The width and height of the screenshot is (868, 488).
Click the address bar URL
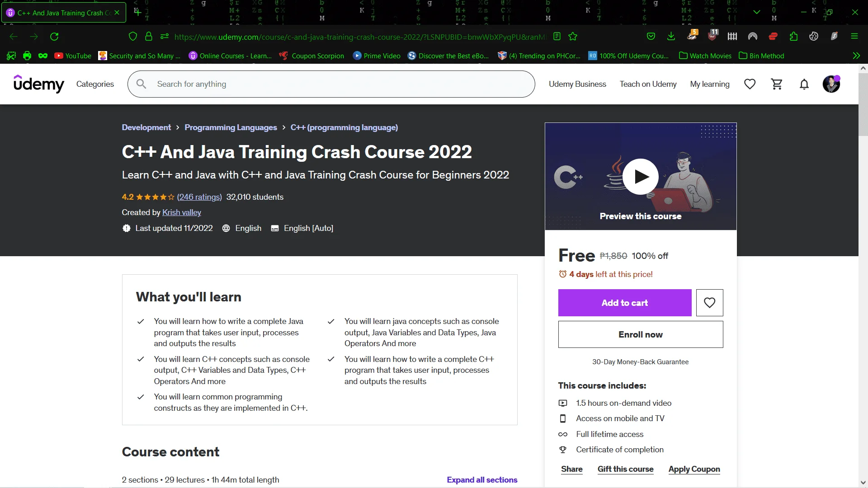click(360, 37)
